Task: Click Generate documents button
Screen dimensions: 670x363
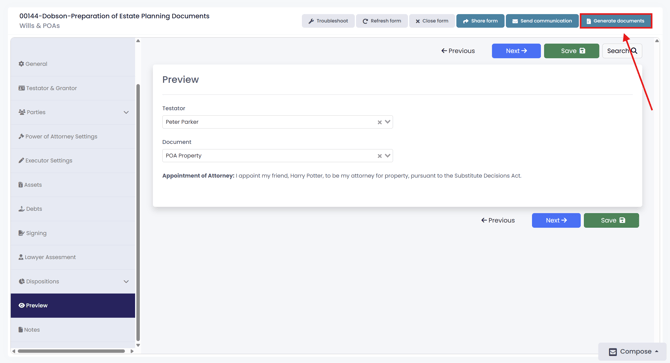Action: point(616,21)
